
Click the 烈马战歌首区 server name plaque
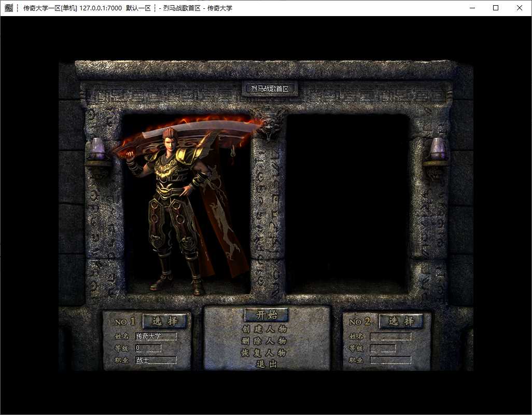(270, 89)
